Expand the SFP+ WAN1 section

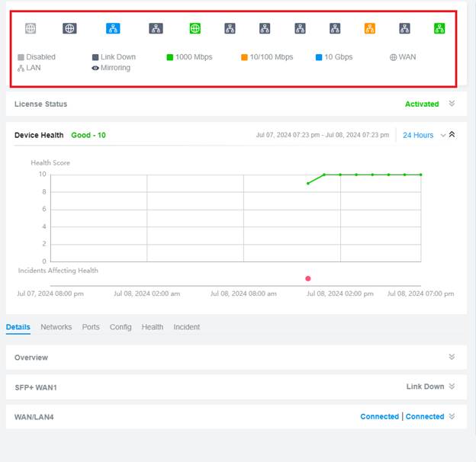pos(452,387)
